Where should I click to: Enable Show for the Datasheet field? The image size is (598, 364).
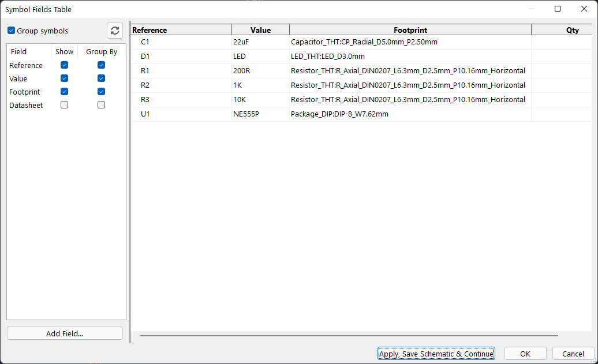[x=65, y=105]
